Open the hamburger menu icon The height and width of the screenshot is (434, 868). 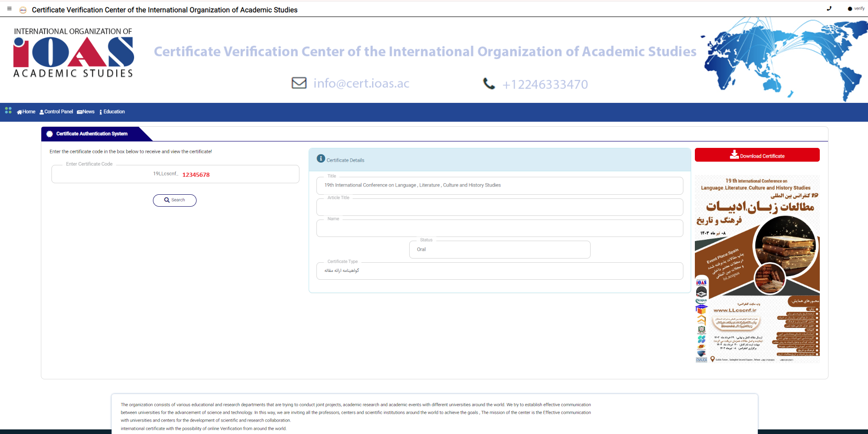pos(9,8)
